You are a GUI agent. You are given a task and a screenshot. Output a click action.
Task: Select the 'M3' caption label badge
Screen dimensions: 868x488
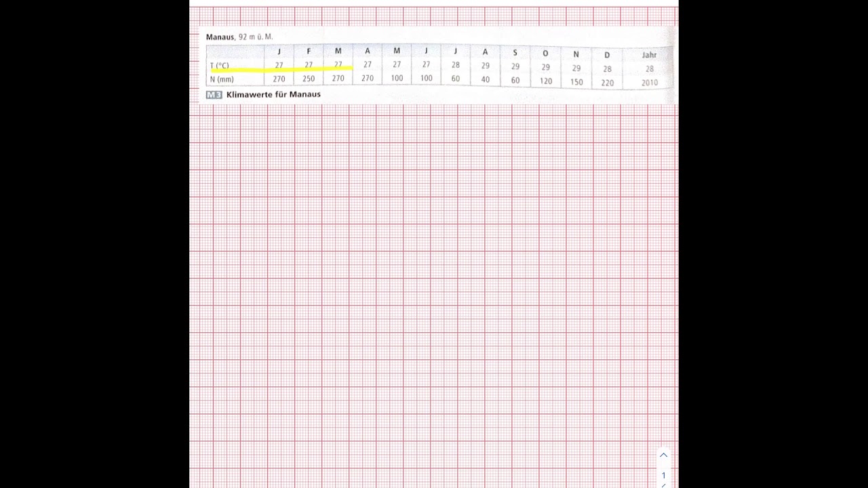tap(214, 95)
